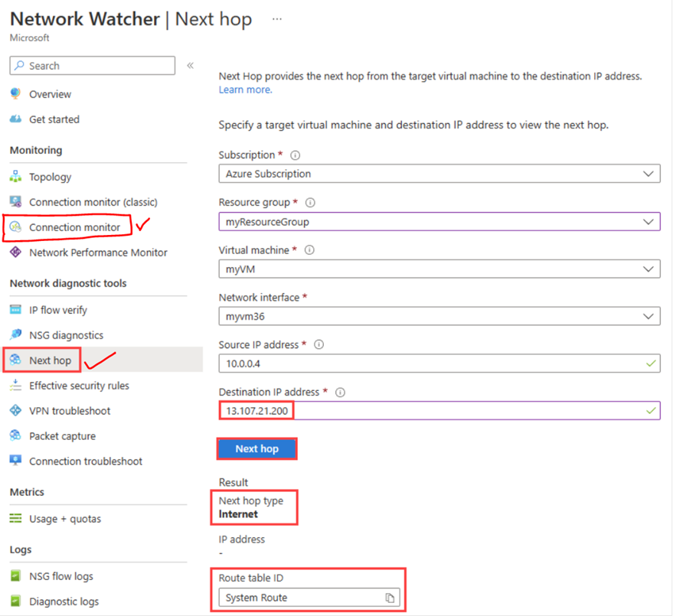
Task: Click the Effective security rules icon
Action: click(x=15, y=385)
